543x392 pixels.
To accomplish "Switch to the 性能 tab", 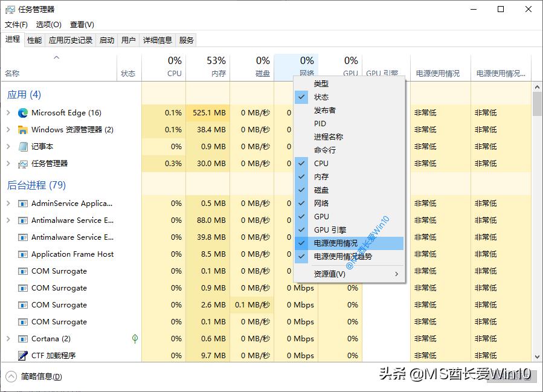I will tap(34, 40).
